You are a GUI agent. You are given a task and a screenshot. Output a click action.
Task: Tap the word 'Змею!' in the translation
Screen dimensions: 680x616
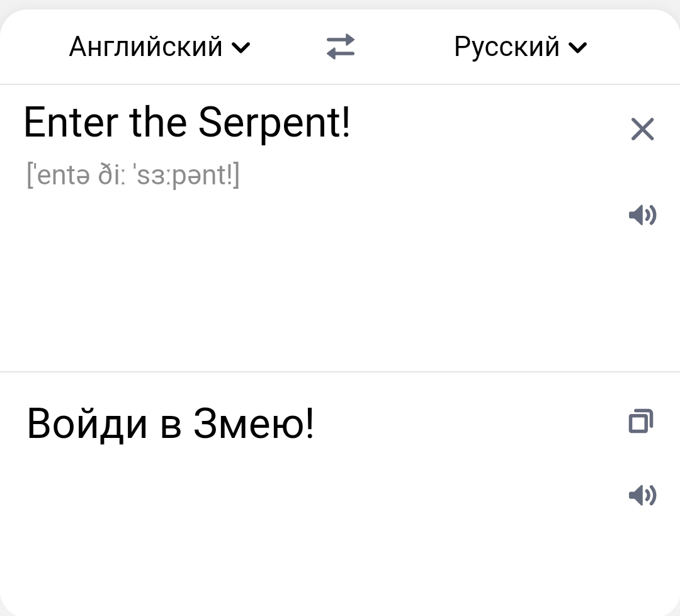pyautogui.click(x=253, y=424)
